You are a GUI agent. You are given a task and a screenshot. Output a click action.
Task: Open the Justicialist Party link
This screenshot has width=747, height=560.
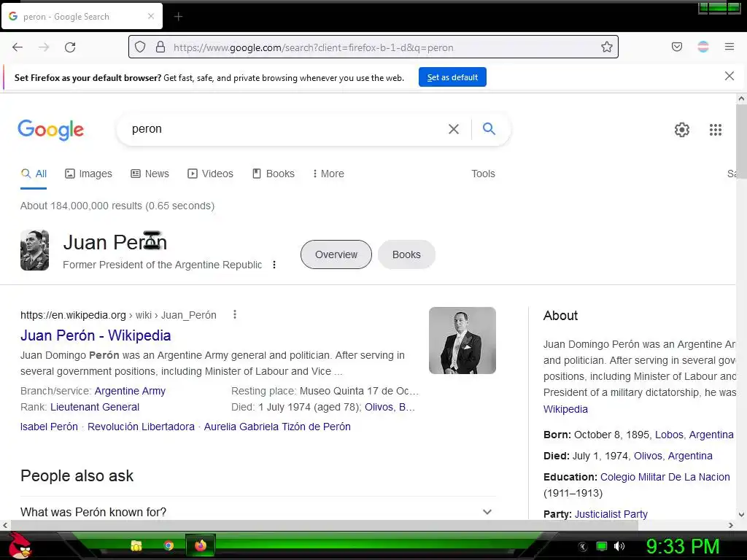tap(611, 514)
